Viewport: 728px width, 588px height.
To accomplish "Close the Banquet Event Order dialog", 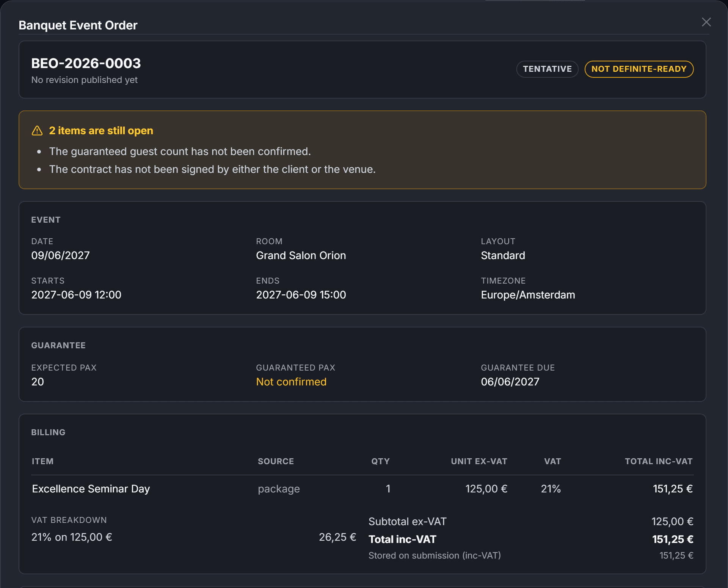I will [706, 22].
